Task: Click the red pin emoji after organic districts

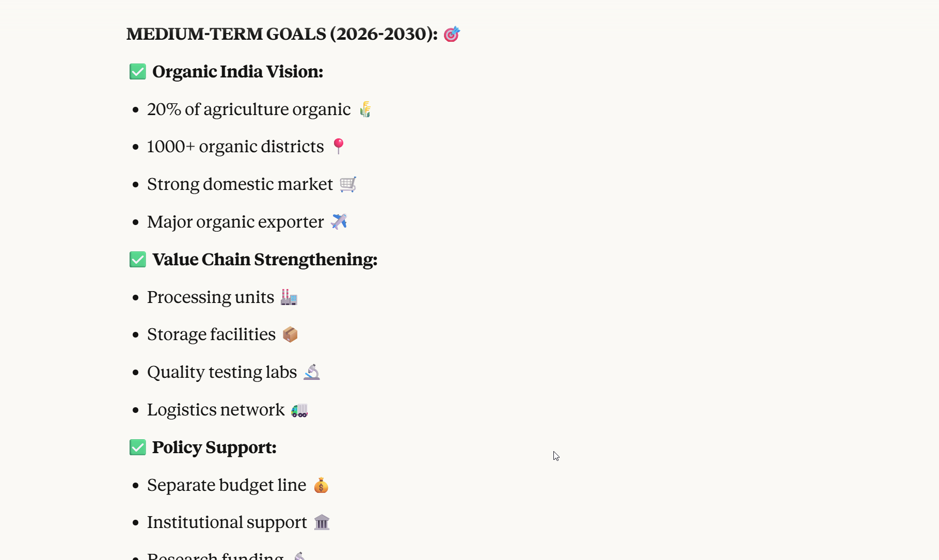Action: coord(339,146)
